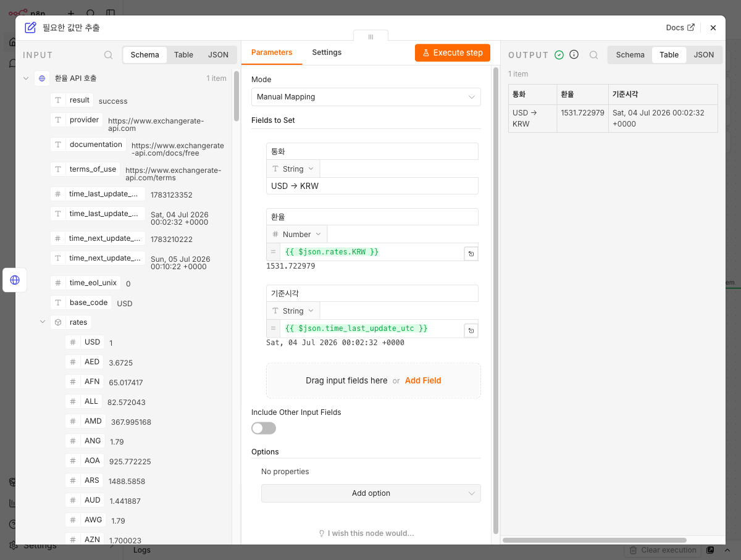
Task: Click the Add Field link
Action: pos(423,380)
